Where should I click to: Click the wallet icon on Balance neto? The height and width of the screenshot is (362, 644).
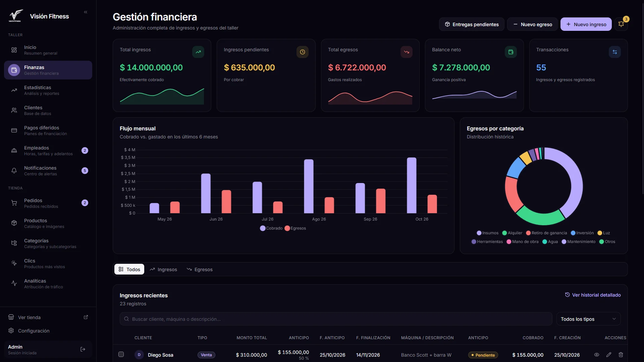[511, 52]
